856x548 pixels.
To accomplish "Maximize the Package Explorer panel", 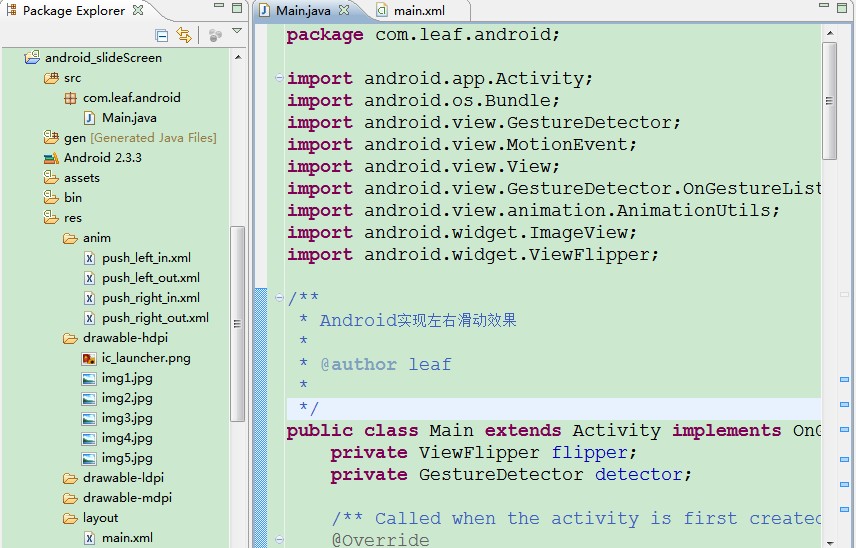I will pos(236,9).
